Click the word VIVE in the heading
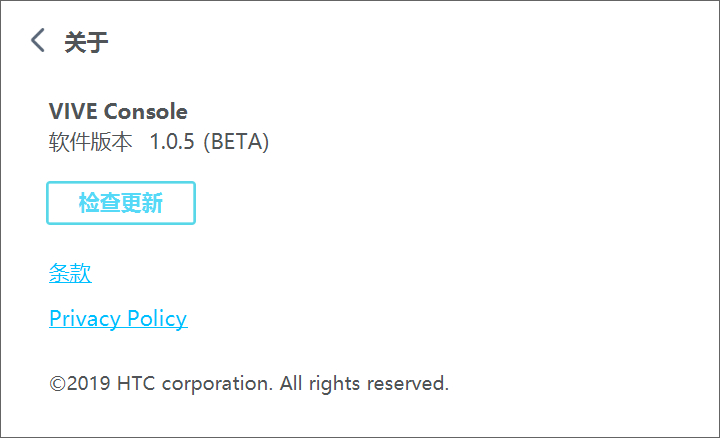Viewport: 720px width, 438px height. pyautogui.click(x=74, y=112)
